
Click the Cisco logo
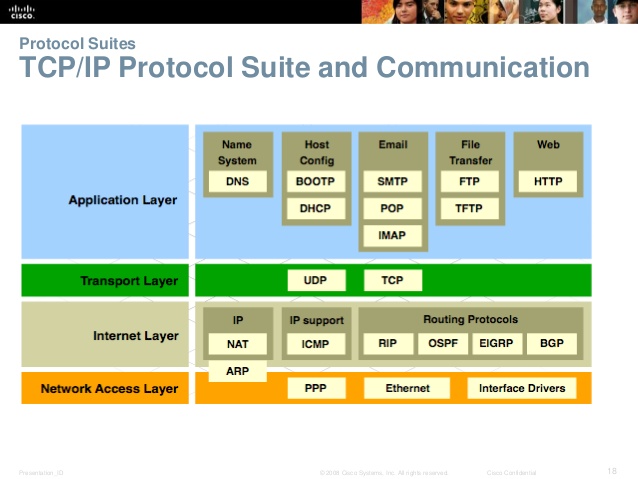pos(22,12)
